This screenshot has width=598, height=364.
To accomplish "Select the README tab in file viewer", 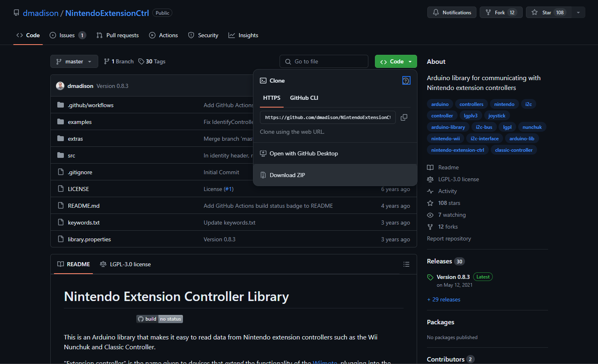I will coord(74,264).
